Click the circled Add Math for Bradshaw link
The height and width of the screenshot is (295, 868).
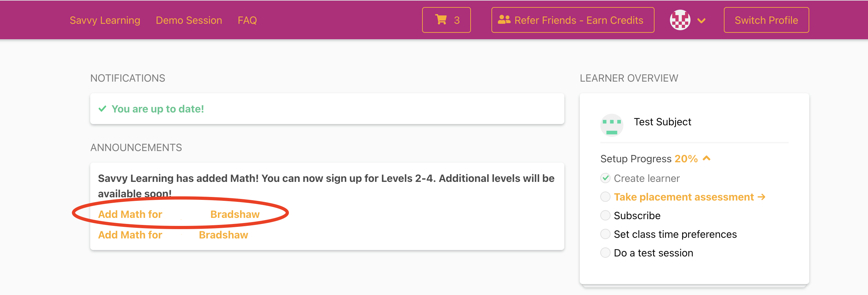[x=178, y=214]
